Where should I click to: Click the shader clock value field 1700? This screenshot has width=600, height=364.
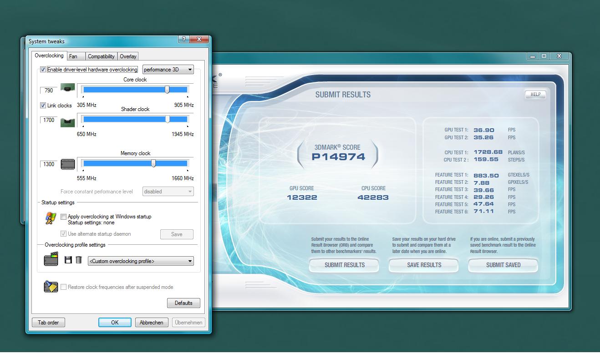[x=49, y=120]
